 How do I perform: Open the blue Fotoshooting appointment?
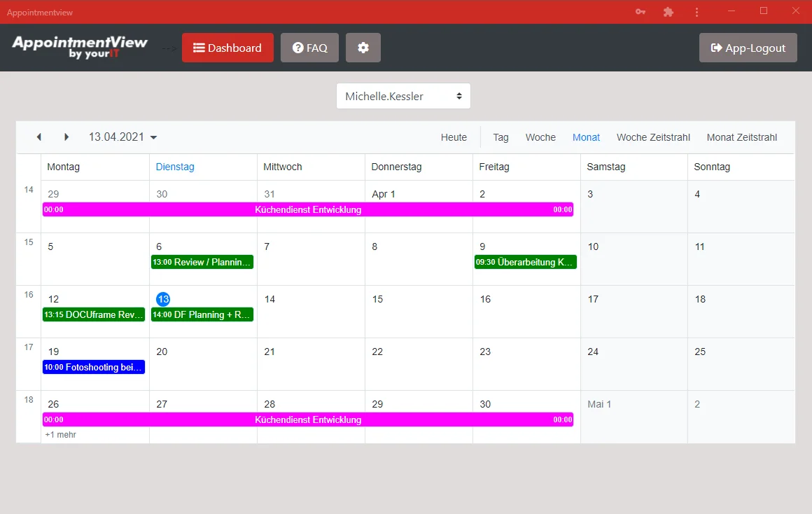point(94,367)
